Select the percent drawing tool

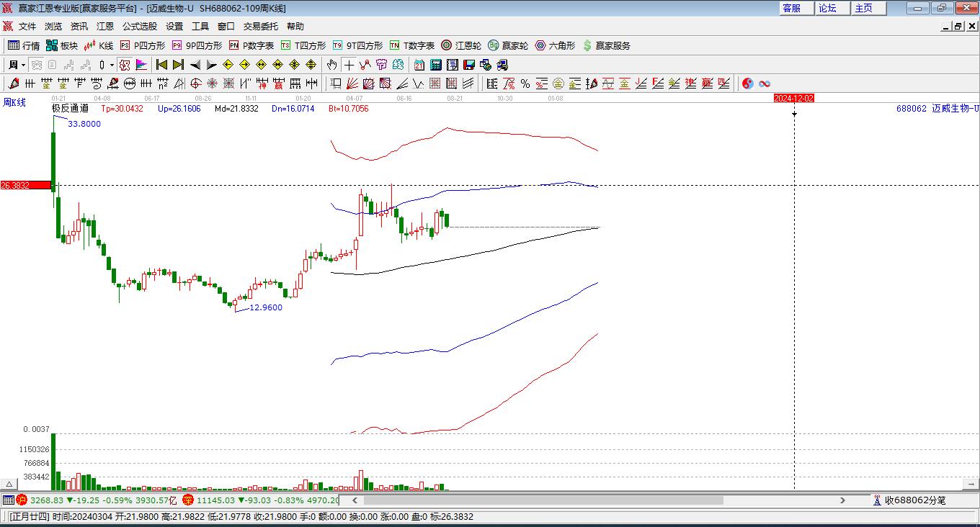[x=525, y=84]
